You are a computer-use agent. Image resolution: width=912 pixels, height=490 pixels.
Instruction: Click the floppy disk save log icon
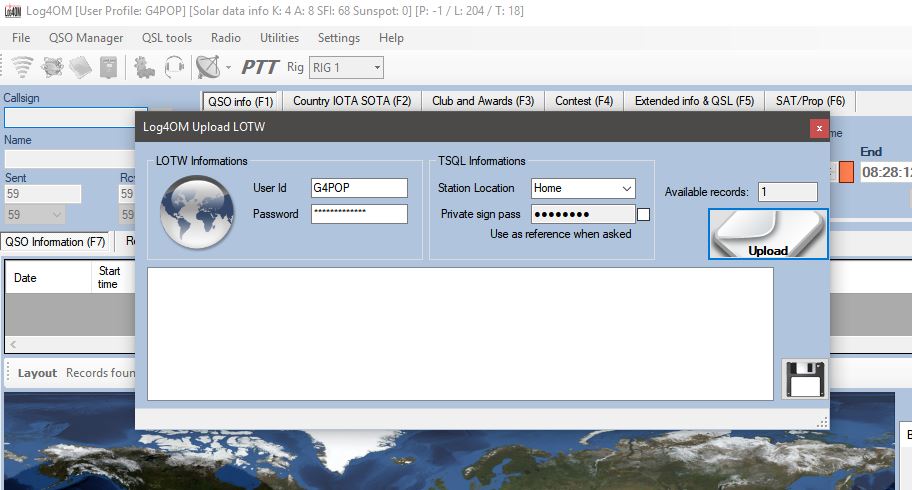coord(805,379)
